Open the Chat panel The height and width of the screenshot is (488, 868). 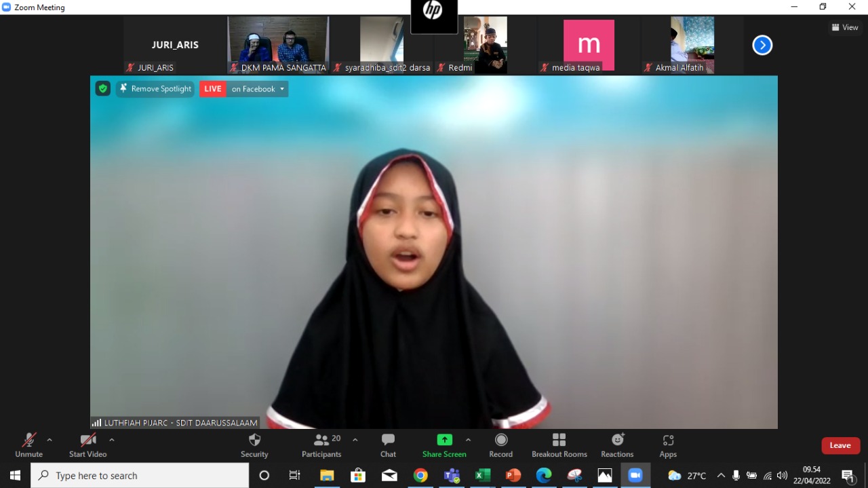pos(388,445)
